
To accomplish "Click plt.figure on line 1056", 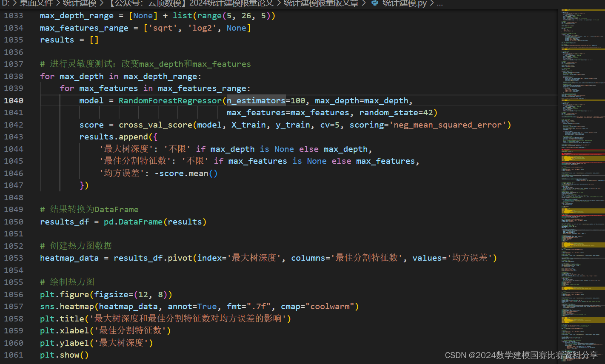I will click(65, 295).
